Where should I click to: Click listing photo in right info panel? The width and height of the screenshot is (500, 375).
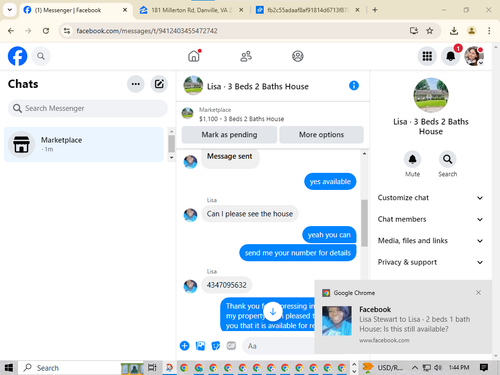click(431, 95)
